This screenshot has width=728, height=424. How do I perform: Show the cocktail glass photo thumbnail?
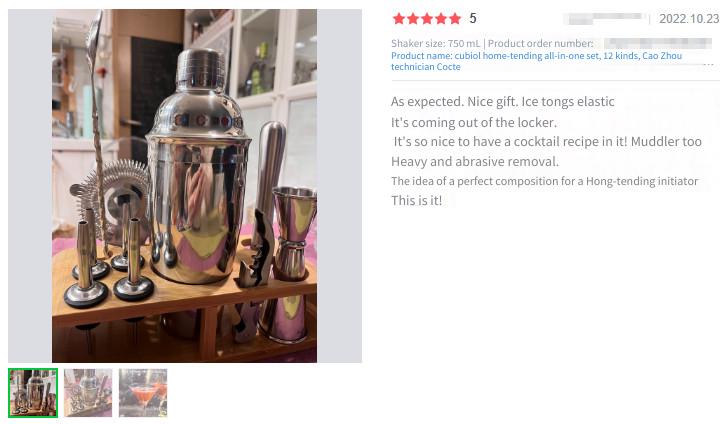click(143, 393)
